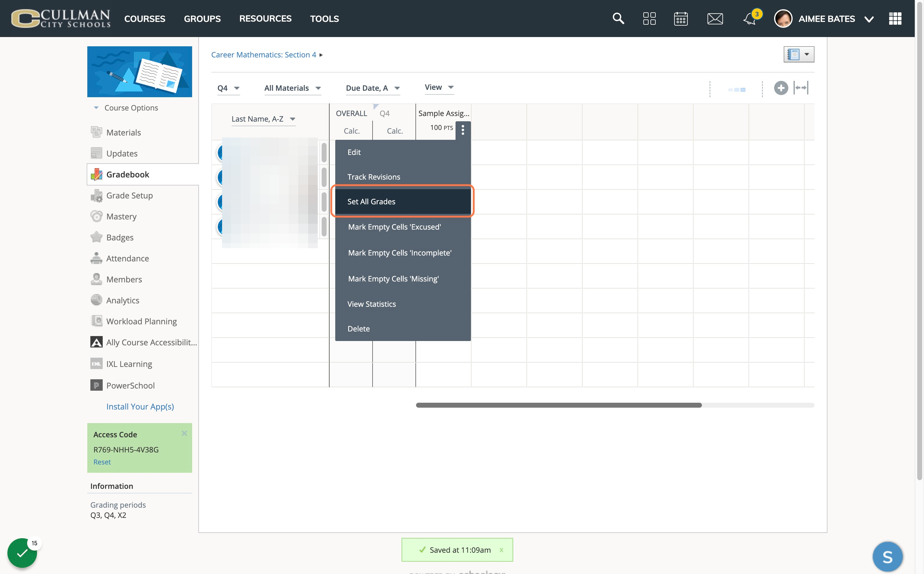Screen dimensions: 924x574
Task: Choose Edit from the assignment menu
Action: (403, 152)
